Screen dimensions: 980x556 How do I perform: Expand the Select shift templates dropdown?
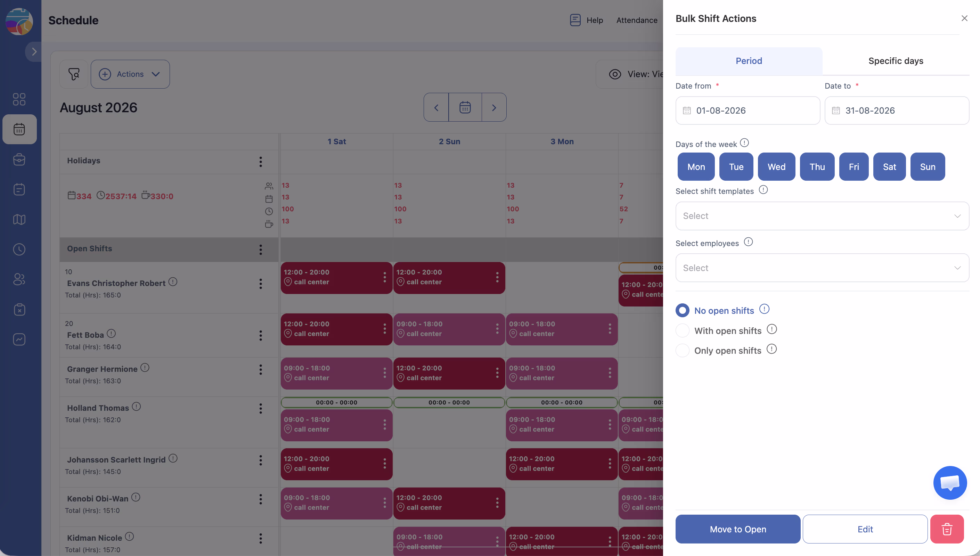822,216
